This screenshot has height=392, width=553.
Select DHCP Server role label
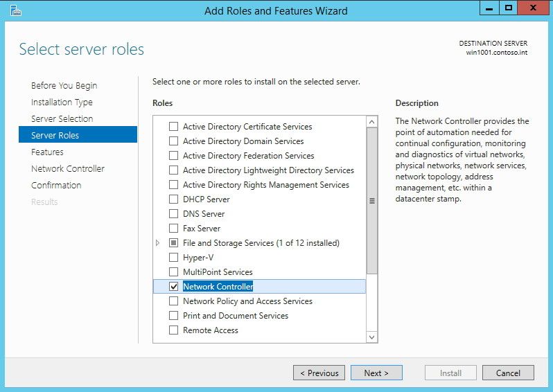(x=207, y=199)
